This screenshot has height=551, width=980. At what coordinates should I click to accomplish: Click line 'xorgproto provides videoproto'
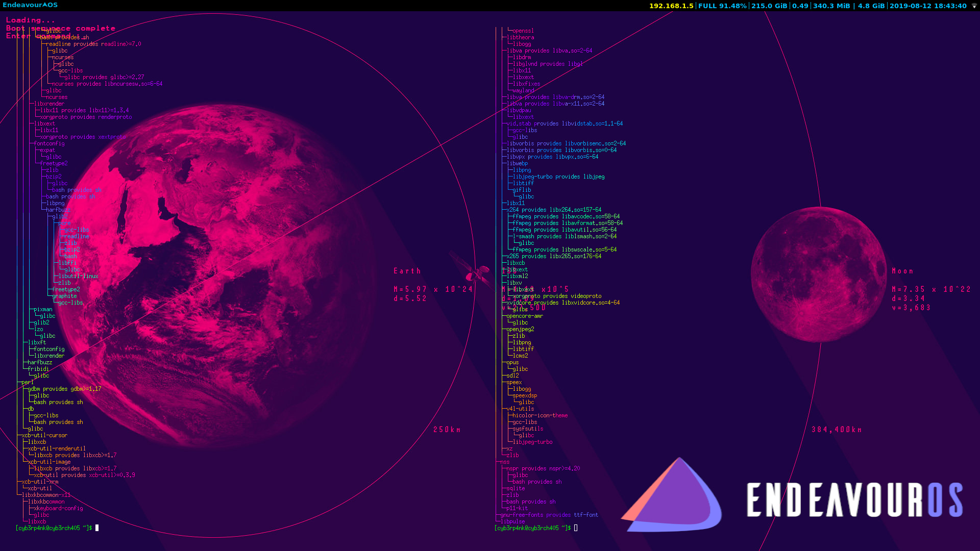coord(557,296)
